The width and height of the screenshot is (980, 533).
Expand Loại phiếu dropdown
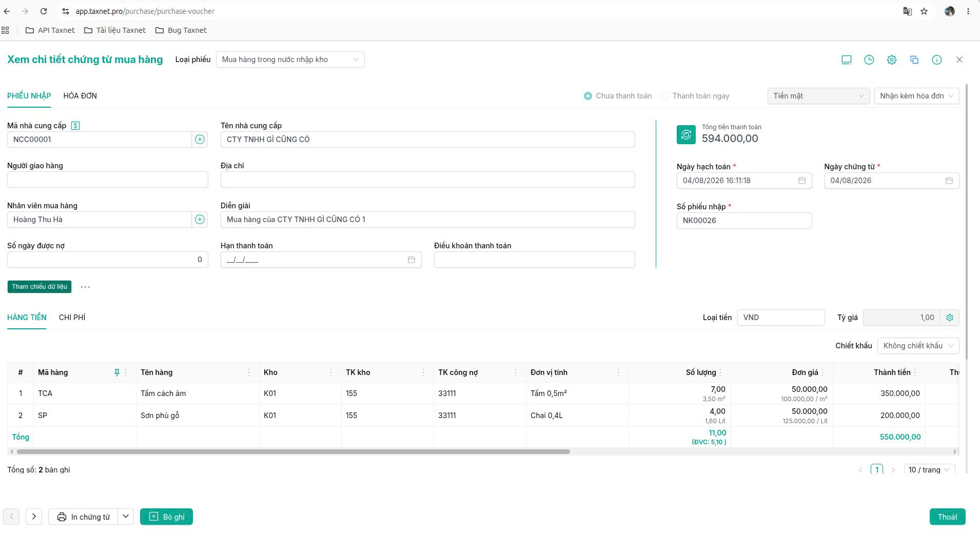point(290,60)
